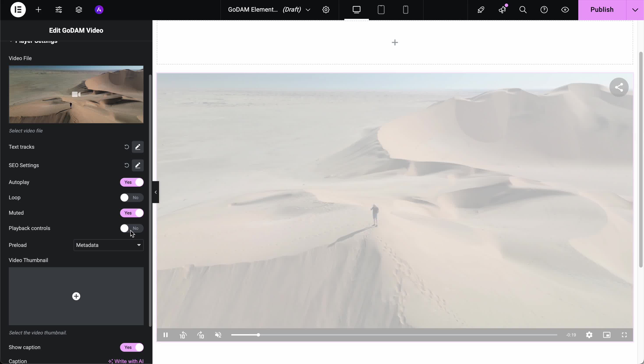Turn off Show caption

pyautogui.click(x=132, y=347)
